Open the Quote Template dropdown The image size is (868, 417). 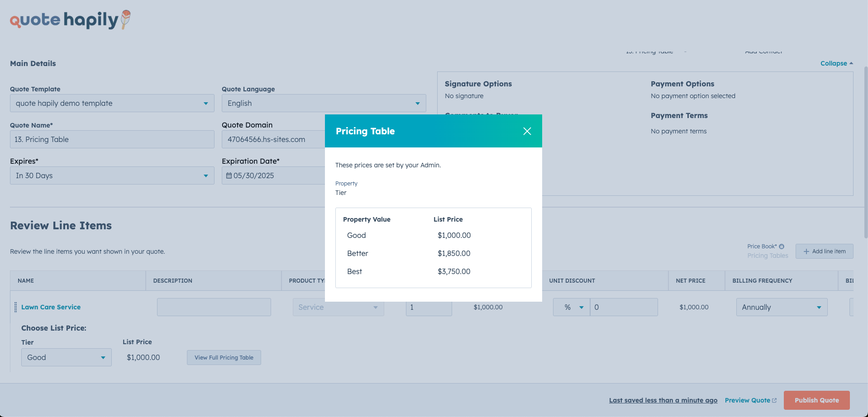click(206, 103)
